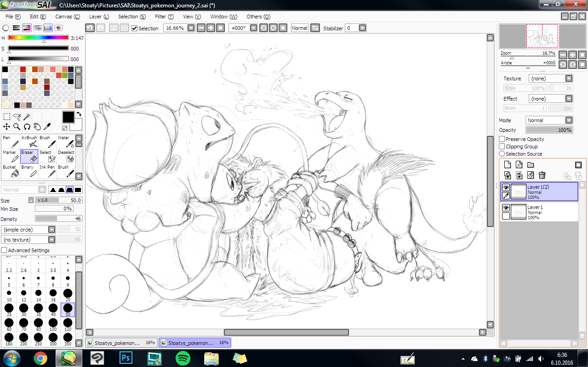This screenshot has width=588, height=367.
Task: Select the Binary pen tool
Action: click(x=29, y=171)
